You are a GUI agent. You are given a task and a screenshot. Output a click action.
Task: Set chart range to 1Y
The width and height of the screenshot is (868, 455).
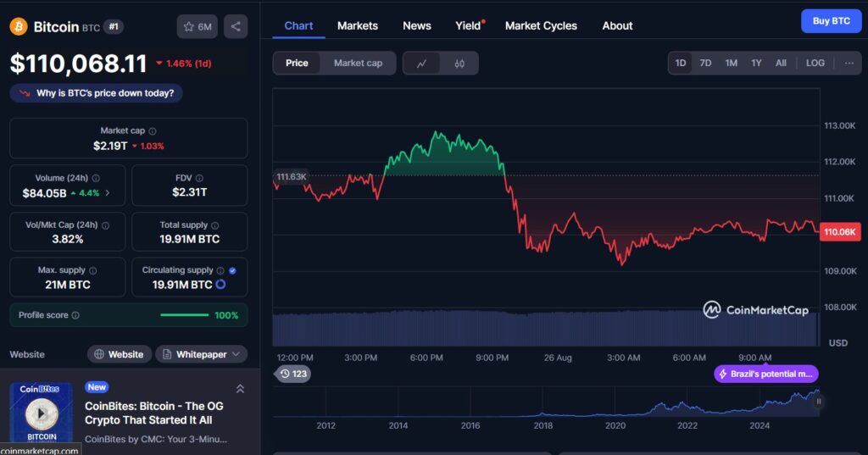(x=756, y=63)
